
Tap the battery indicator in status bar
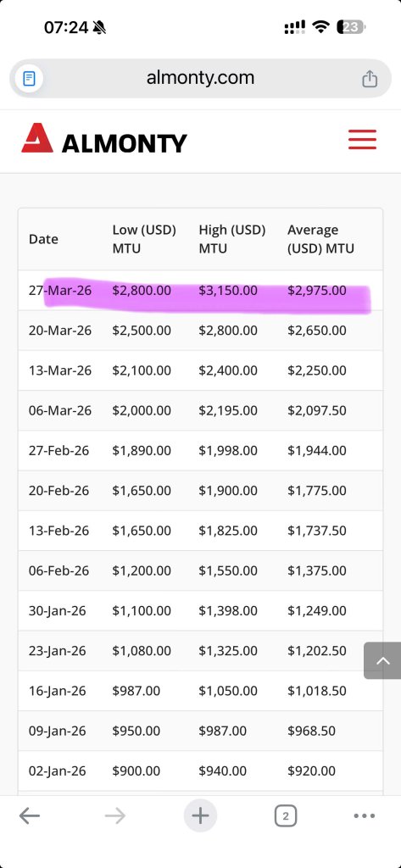(x=351, y=27)
